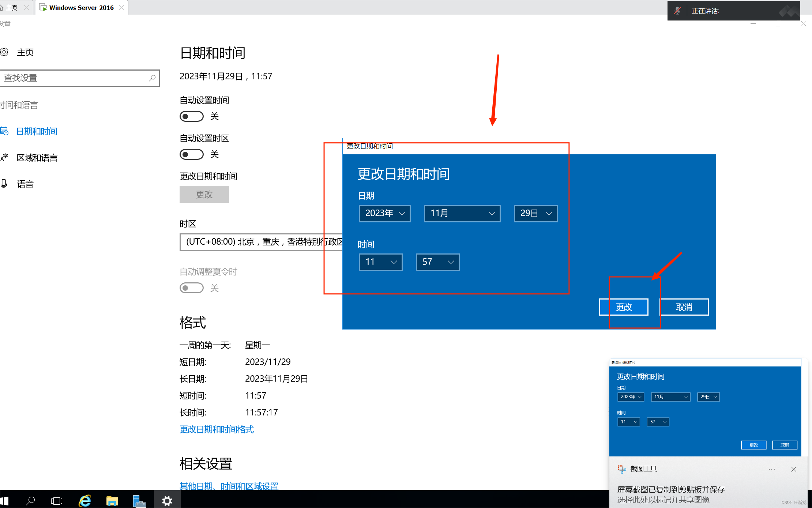Expand the 2023年 year dropdown
The height and width of the screenshot is (508, 812).
[x=384, y=213]
